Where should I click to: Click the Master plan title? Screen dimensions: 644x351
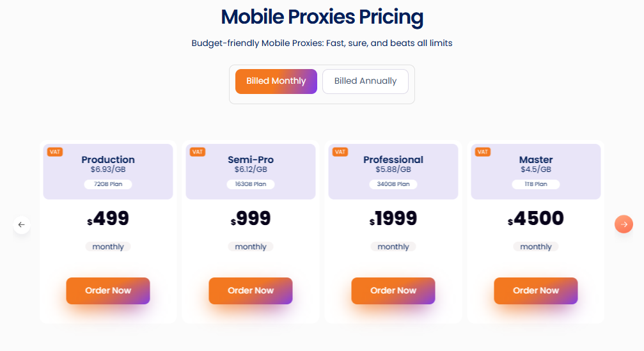pos(536,160)
